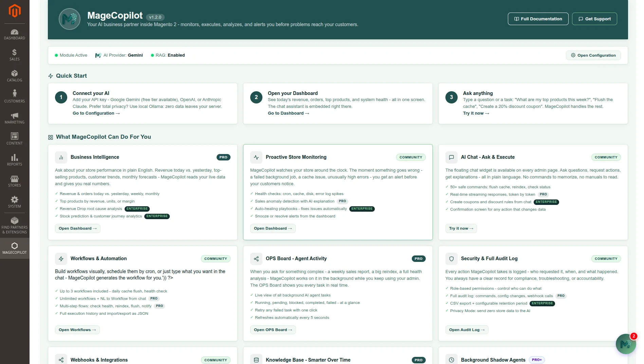Viewport: 644px width, 364px height.
Task: Click the Open Workflows button
Action: point(77,330)
